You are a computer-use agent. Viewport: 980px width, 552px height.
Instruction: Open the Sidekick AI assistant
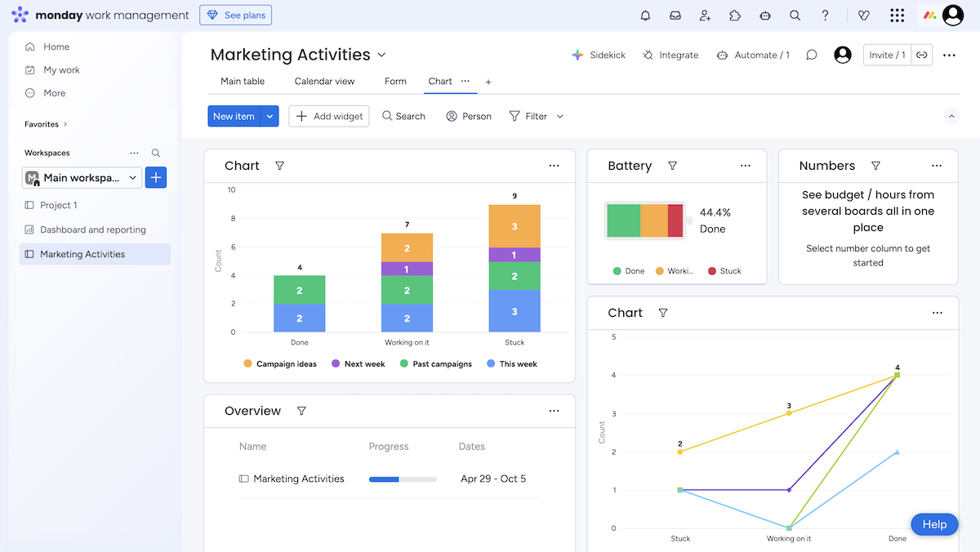599,55
